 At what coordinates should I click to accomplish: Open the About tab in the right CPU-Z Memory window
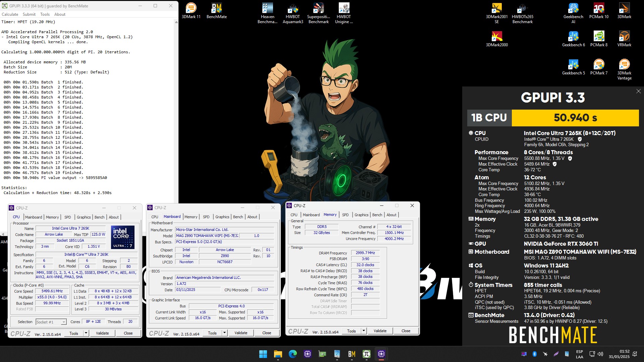(x=391, y=215)
